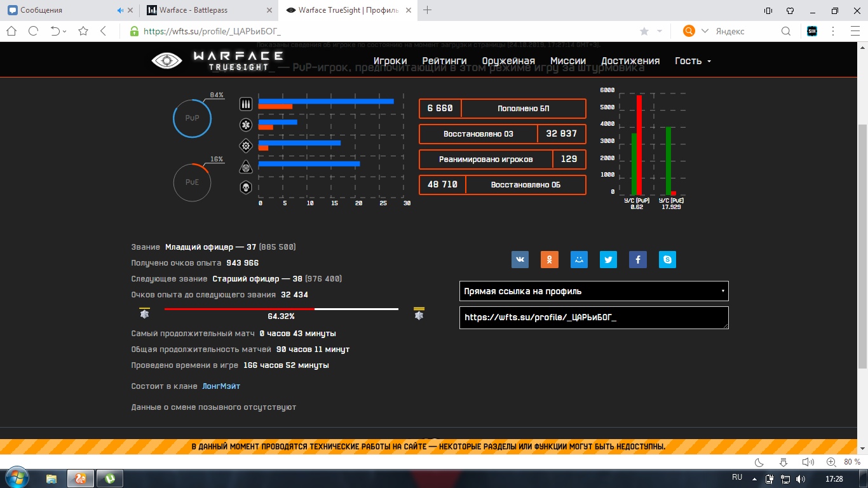Switch to the Сообщения tab
The width and height of the screenshot is (868, 488).
(70, 10)
